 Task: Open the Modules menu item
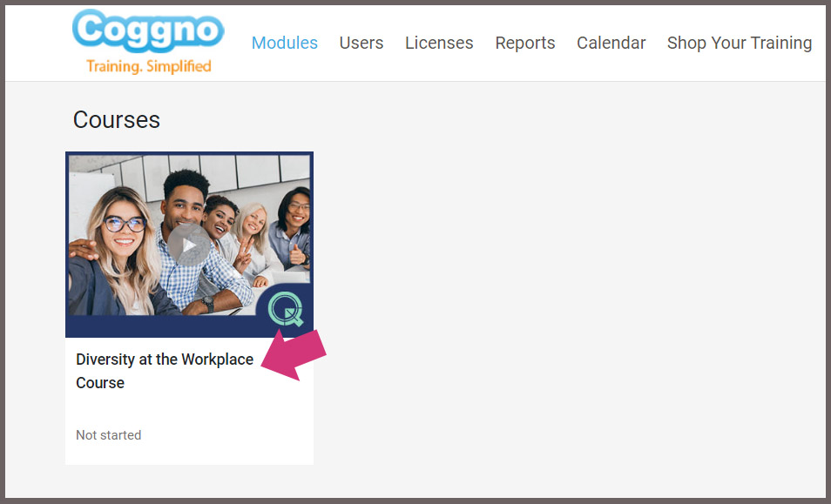(x=285, y=43)
